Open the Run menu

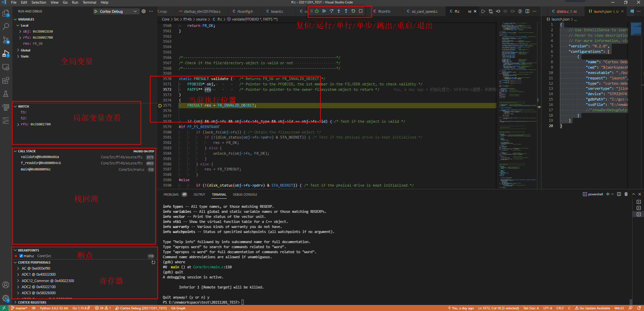[x=75, y=2]
